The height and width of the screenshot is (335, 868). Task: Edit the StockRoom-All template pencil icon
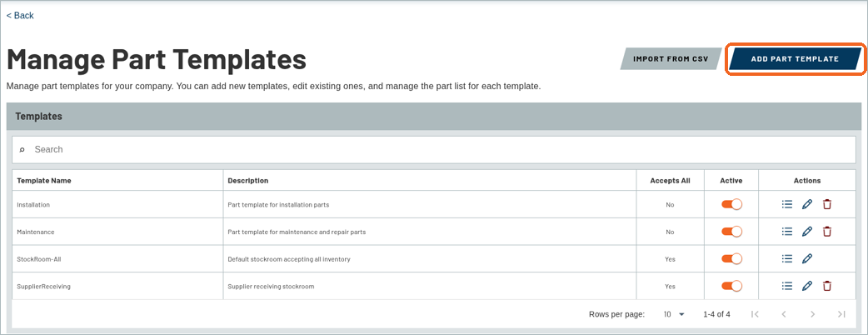807,258
